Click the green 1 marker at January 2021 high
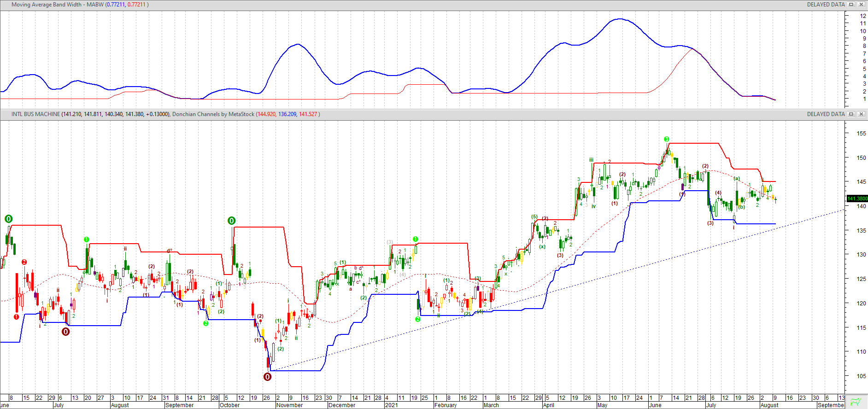The height and width of the screenshot is (409, 868). coord(415,239)
